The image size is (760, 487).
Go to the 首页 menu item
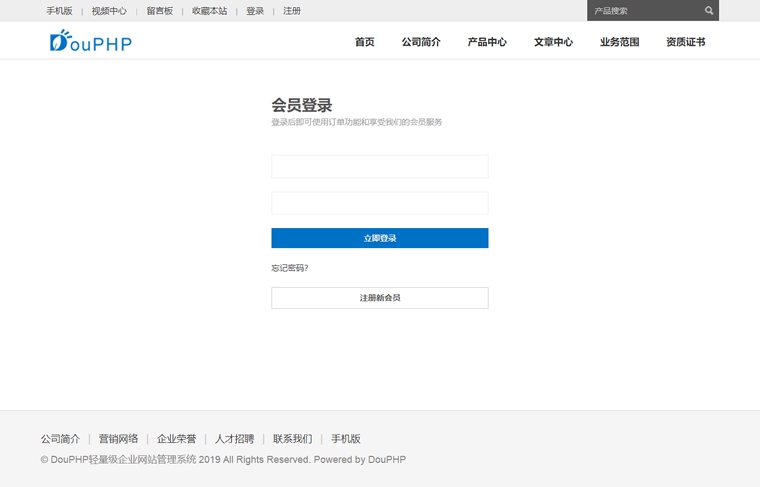point(364,42)
